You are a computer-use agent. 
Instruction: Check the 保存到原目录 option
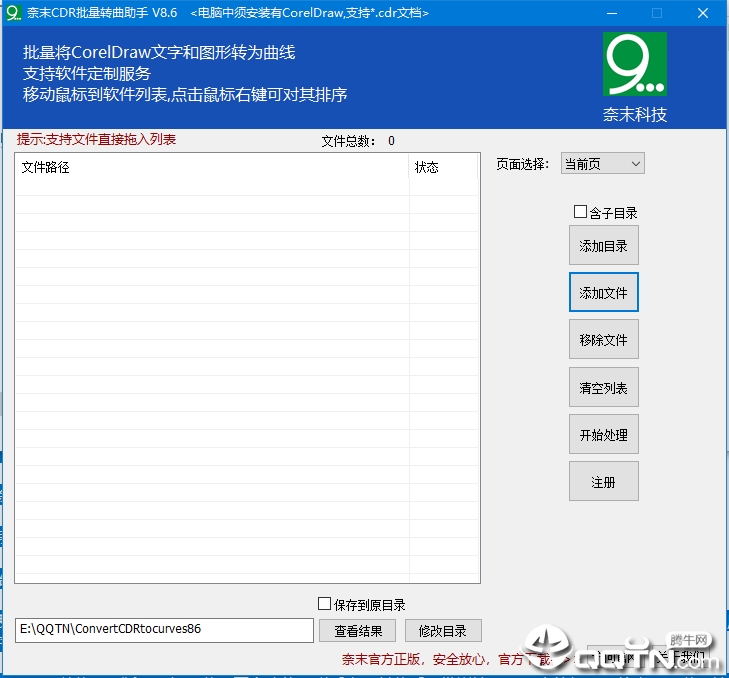click(x=325, y=604)
